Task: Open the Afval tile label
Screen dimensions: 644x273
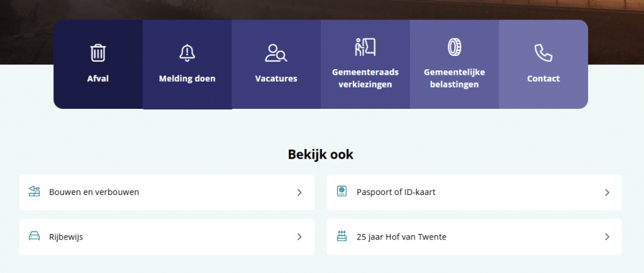Action: [x=97, y=79]
